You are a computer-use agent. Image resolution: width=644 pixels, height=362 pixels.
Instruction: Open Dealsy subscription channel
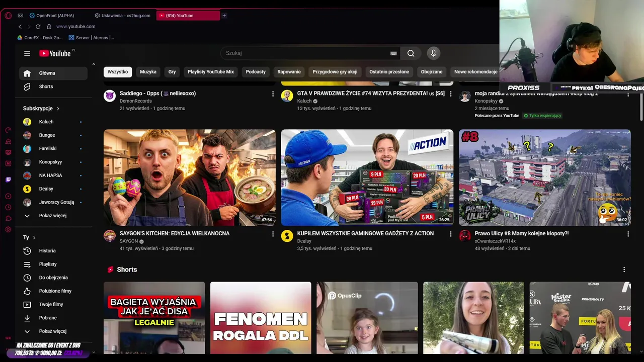53,189
